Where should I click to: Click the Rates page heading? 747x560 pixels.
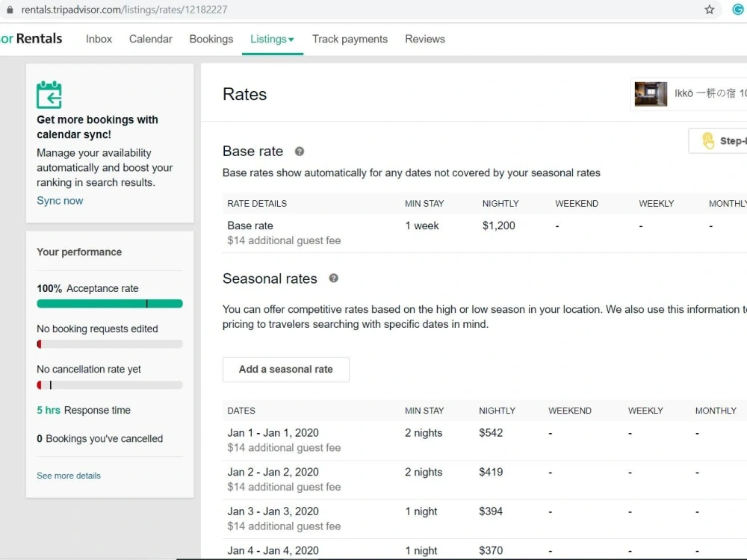click(x=244, y=94)
